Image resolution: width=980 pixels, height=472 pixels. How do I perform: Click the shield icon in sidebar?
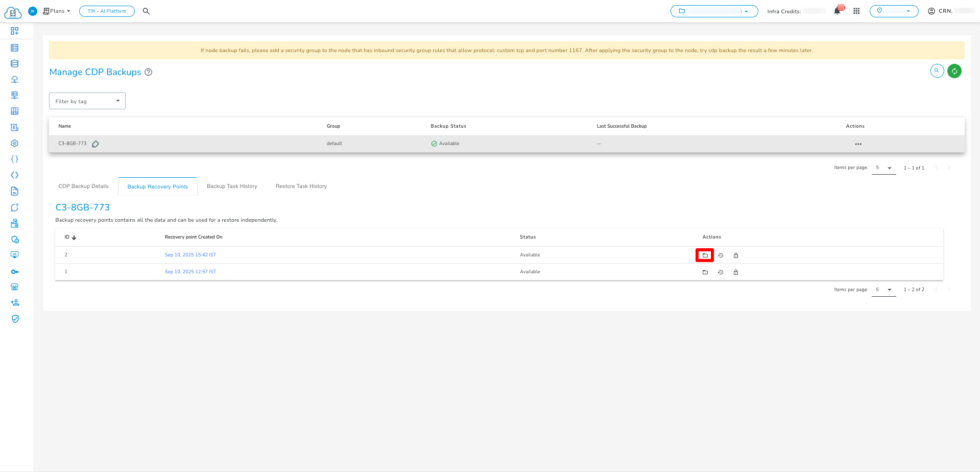pyautogui.click(x=15, y=319)
